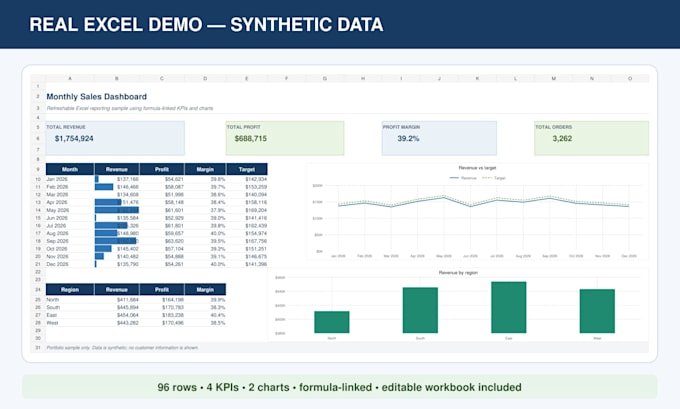The image size is (680, 409).
Task: Click the Revenue header in monthly table
Action: (117, 169)
